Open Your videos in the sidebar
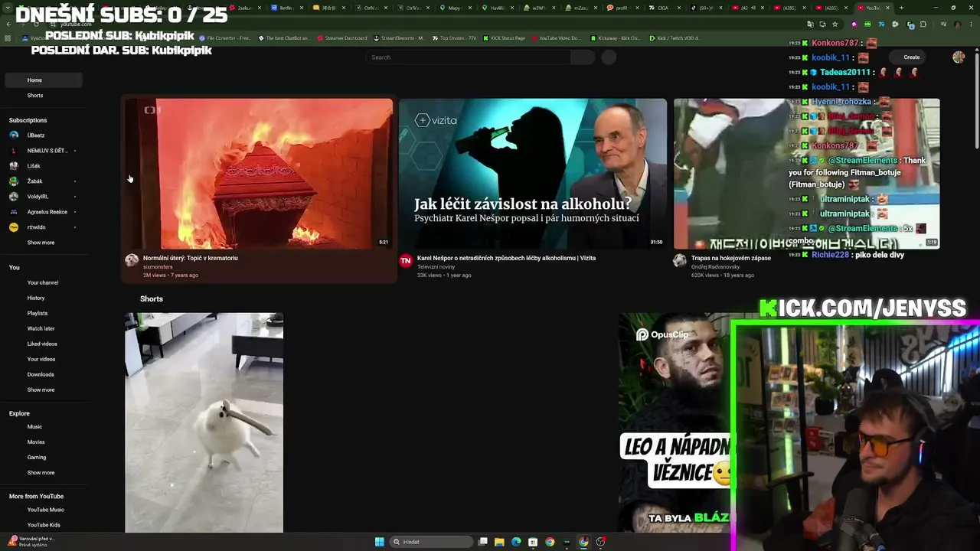 click(x=41, y=360)
